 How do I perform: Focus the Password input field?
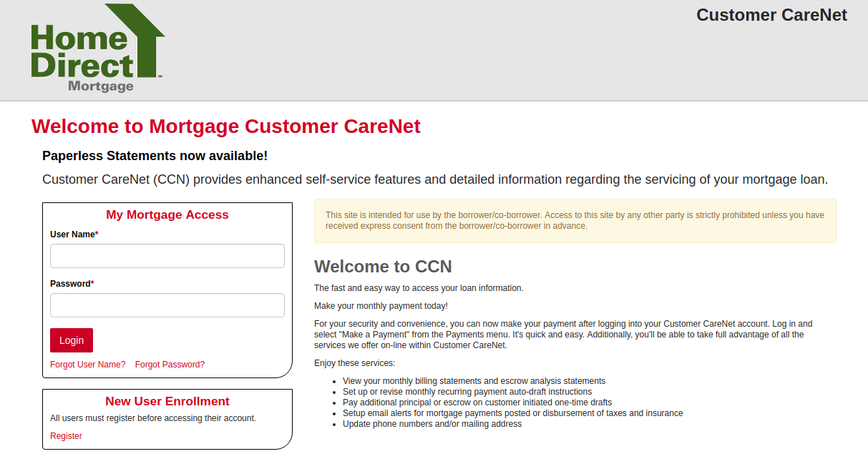(x=167, y=305)
